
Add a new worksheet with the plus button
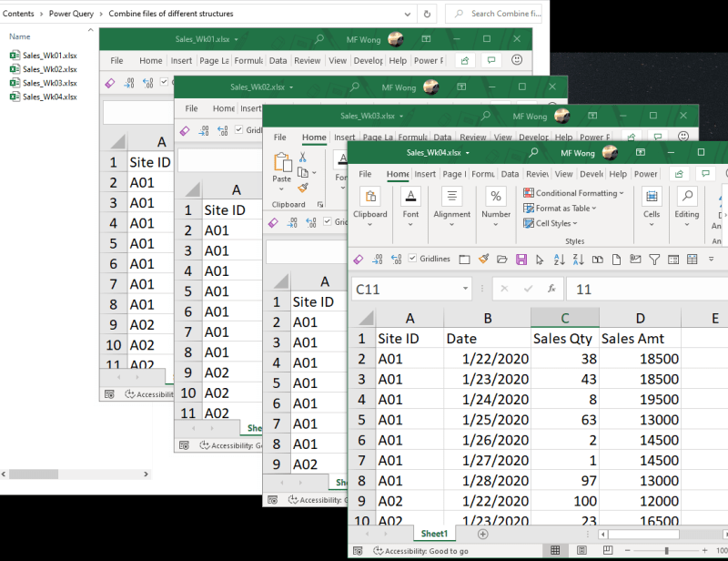coord(481,533)
